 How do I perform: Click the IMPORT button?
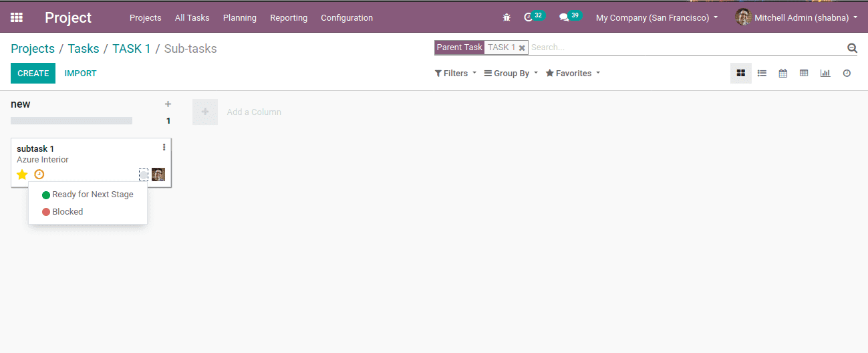[x=80, y=74]
